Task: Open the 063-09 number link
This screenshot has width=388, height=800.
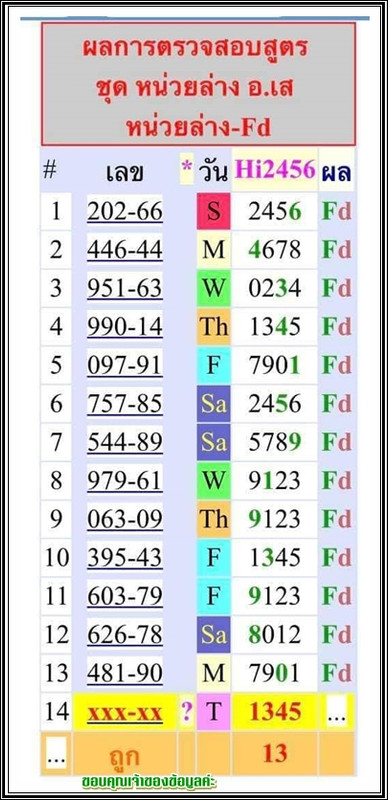Action: pyautogui.click(x=125, y=519)
